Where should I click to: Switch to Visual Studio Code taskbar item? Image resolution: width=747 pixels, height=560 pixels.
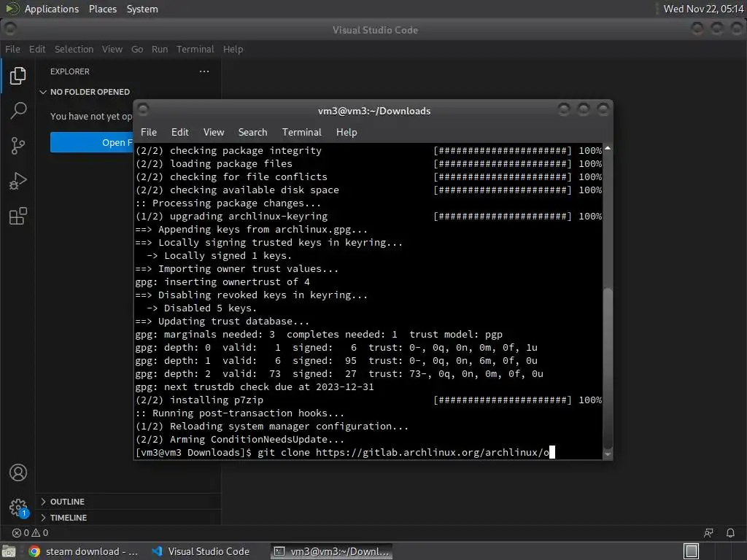pyautogui.click(x=201, y=551)
